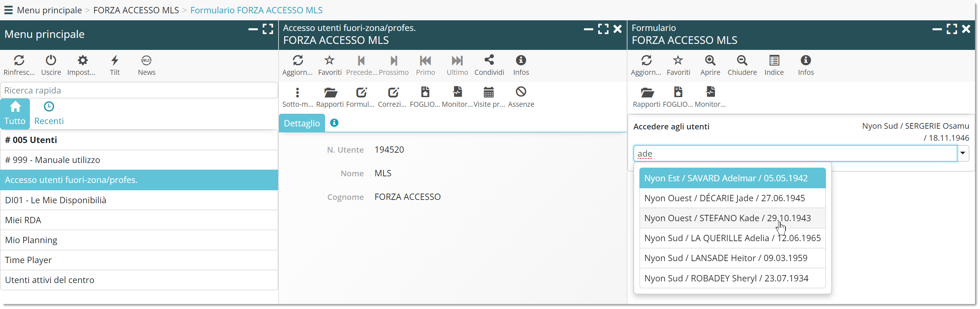Click the Tilt lightning icon
Viewport: 980px width, 309px height.
115,61
